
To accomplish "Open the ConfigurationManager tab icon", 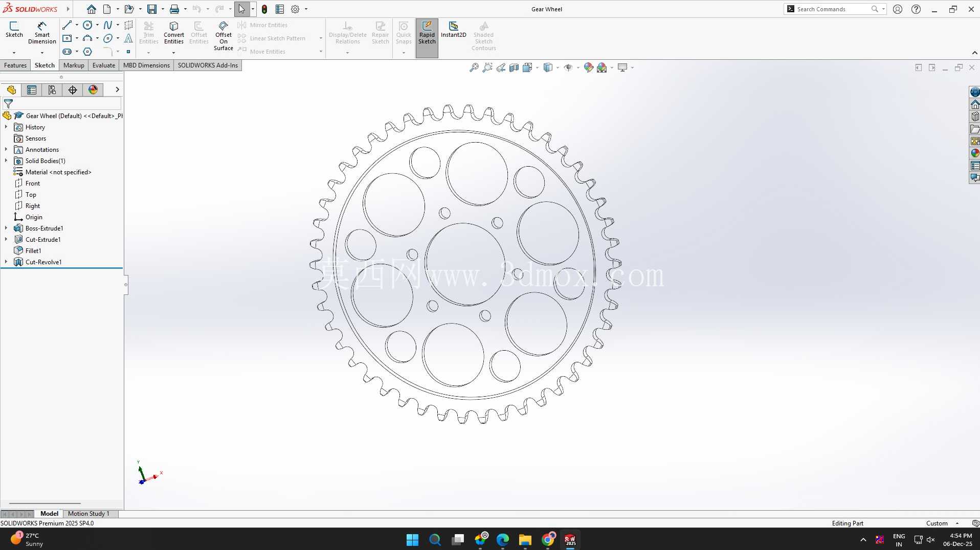I will [x=52, y=90].
